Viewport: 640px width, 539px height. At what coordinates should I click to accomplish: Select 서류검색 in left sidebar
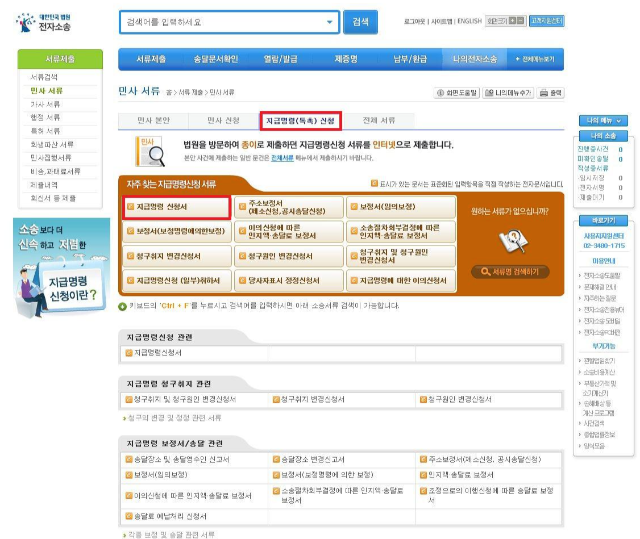44,77
